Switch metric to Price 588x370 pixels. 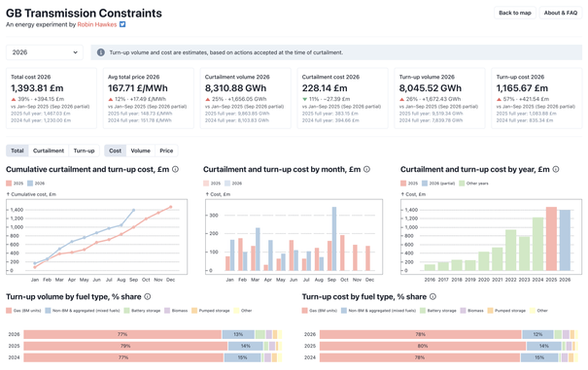point(166,151)
